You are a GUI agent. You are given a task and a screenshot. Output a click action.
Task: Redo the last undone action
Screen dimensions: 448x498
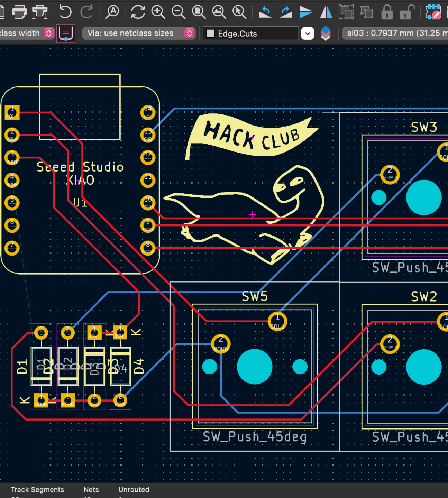coord(87,11)
